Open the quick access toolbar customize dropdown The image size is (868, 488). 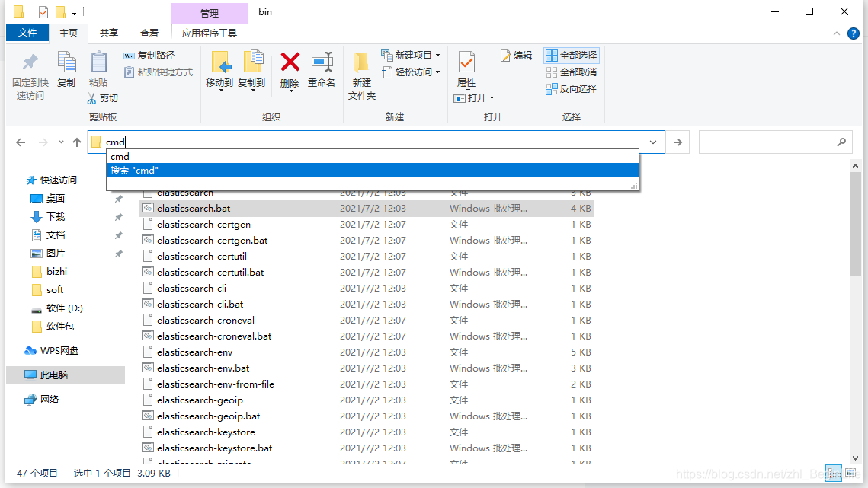(x=74, y=12)
